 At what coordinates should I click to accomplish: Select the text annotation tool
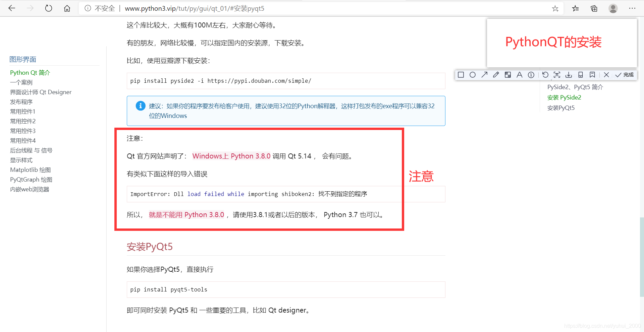point(519,75)
